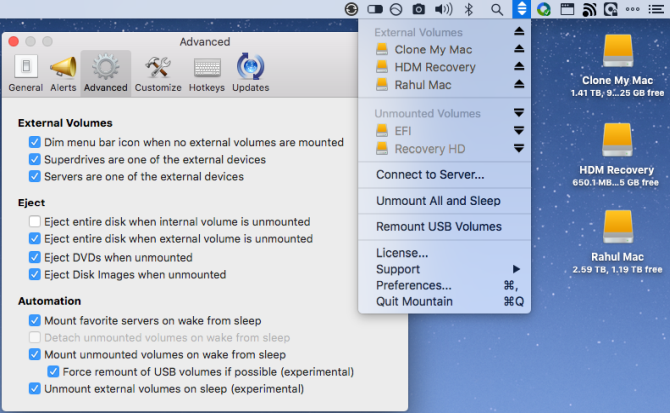Open the General preferences pane

[25, 72]
